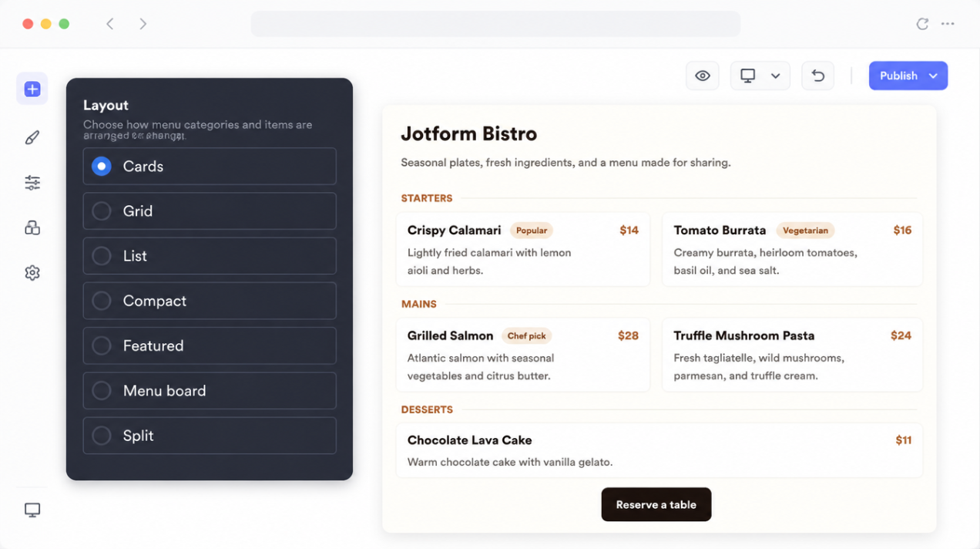Click the undo arrow icon

[818, 76]
